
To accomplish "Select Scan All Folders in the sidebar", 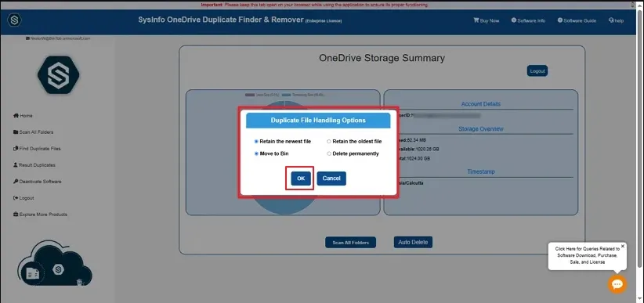I will 33,132.
